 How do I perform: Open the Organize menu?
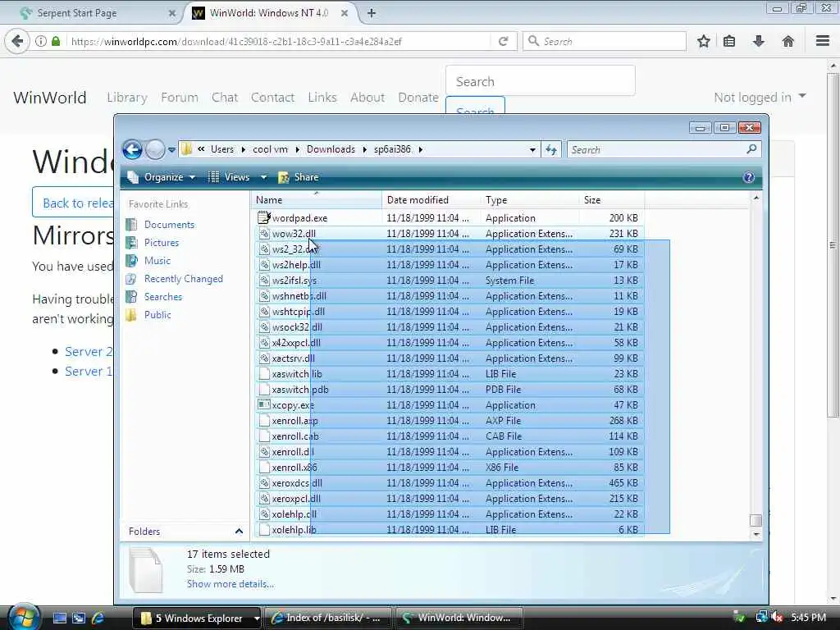(x=162, y=177)
